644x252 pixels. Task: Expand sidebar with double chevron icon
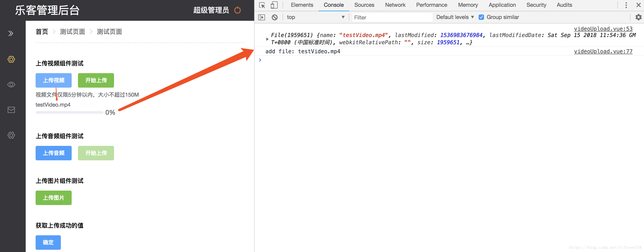(x=11, y=33)
